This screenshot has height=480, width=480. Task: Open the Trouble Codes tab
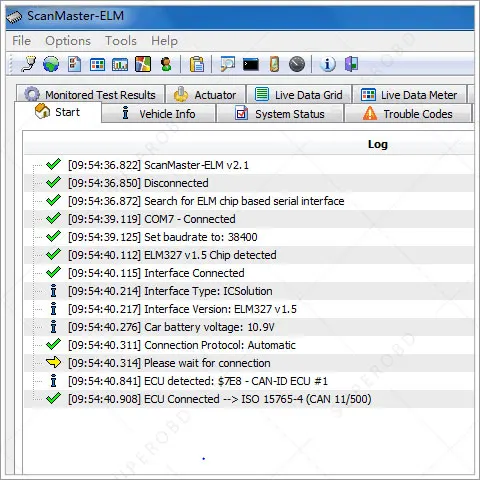pos(408,114)
